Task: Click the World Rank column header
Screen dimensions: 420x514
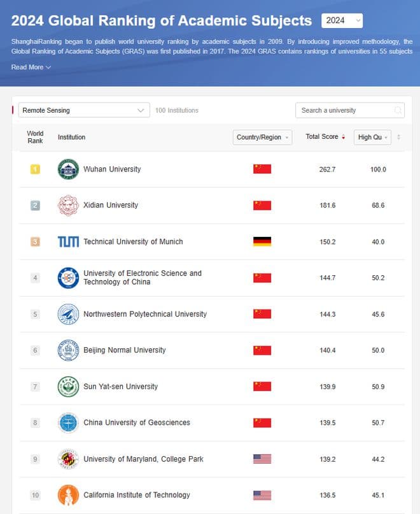Action: [x=35, y=137]
